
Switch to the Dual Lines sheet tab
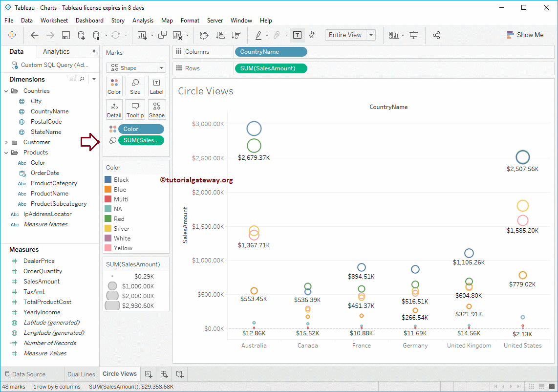[81, 374]
